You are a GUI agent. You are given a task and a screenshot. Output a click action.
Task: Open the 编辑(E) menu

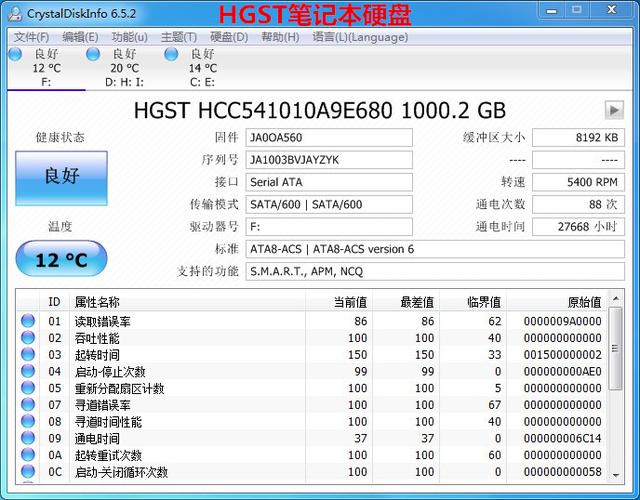coord(80,37)
